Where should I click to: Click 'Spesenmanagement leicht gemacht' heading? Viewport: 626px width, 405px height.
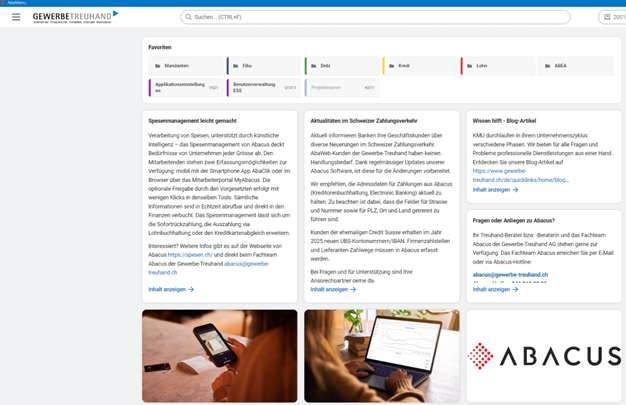point(192,121)
